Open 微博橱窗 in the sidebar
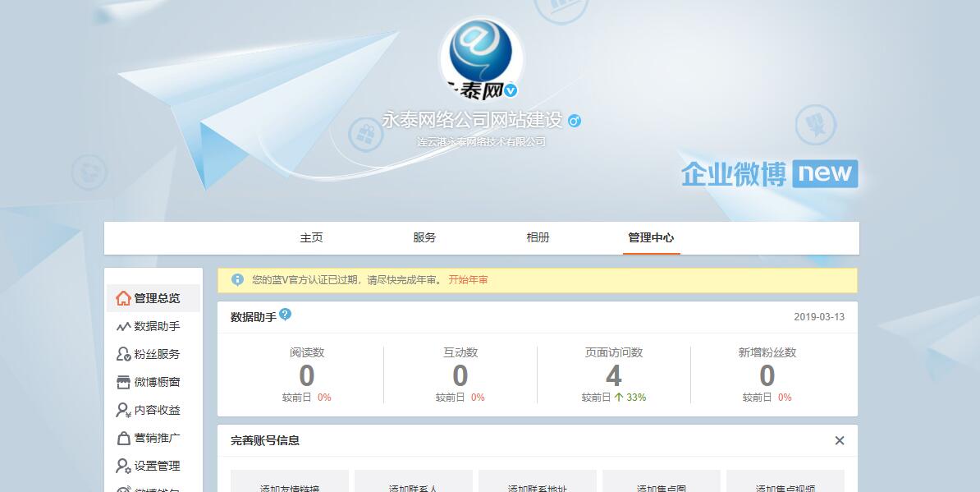 click(x=153, y=382)
